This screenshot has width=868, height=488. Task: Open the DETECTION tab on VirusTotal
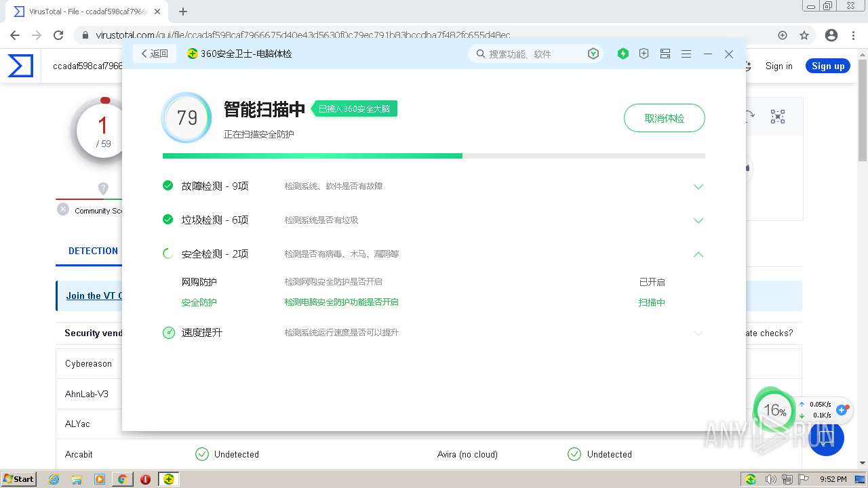point(93,251)
